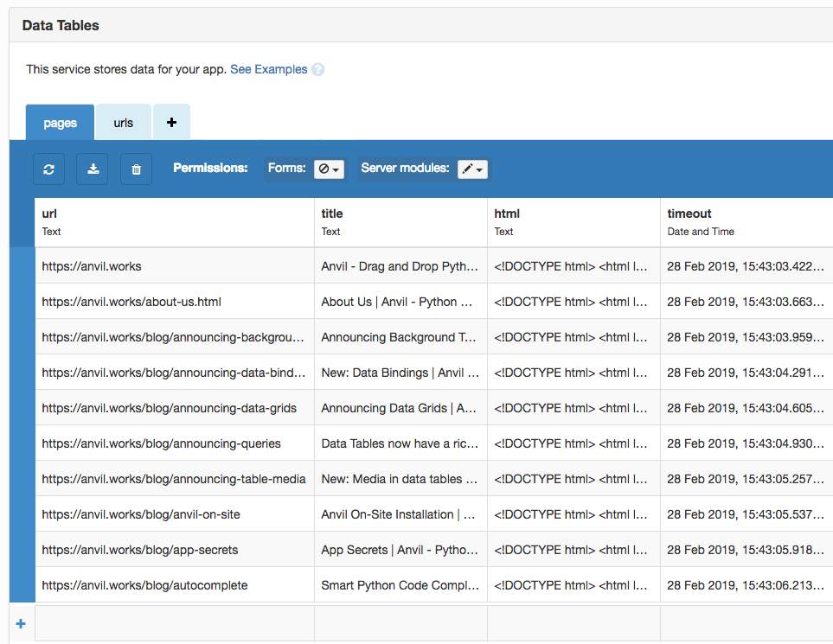Select the pages tab
The width and height of the screenshot is (833, 644).
[61, 123]
